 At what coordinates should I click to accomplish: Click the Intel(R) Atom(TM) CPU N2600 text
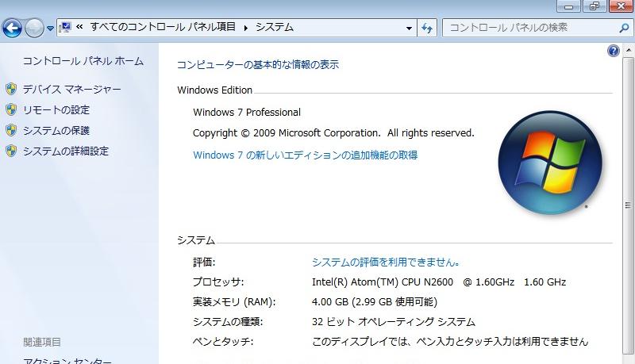(x=383, y=282)
